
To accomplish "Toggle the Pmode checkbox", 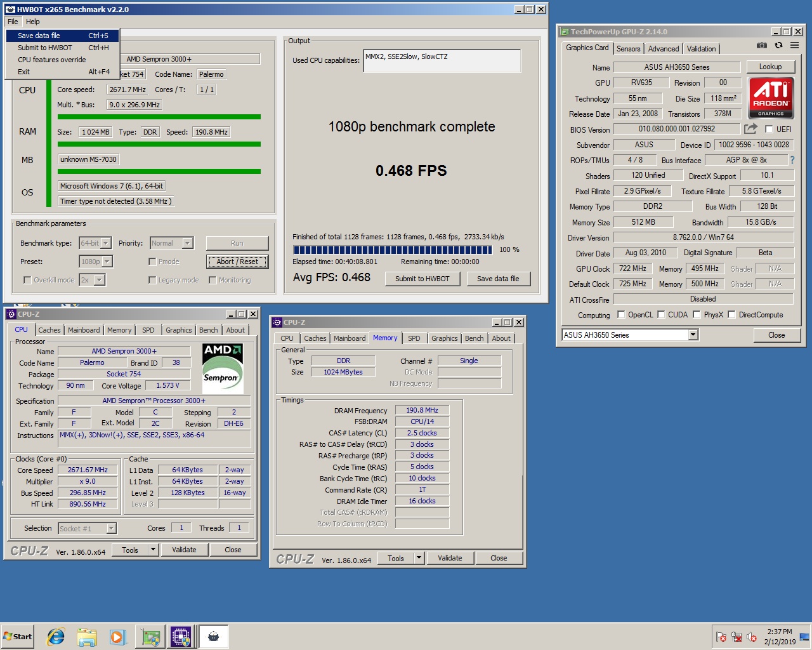I will tap(152, 262).
